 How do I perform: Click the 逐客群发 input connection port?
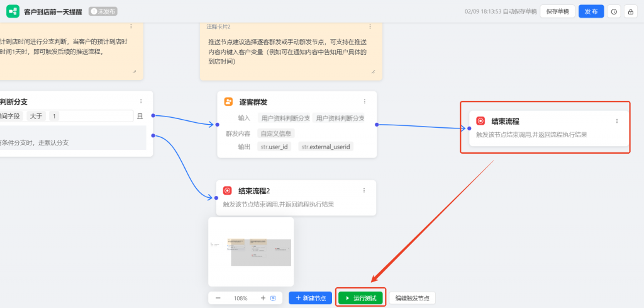(x=217, y=124)
